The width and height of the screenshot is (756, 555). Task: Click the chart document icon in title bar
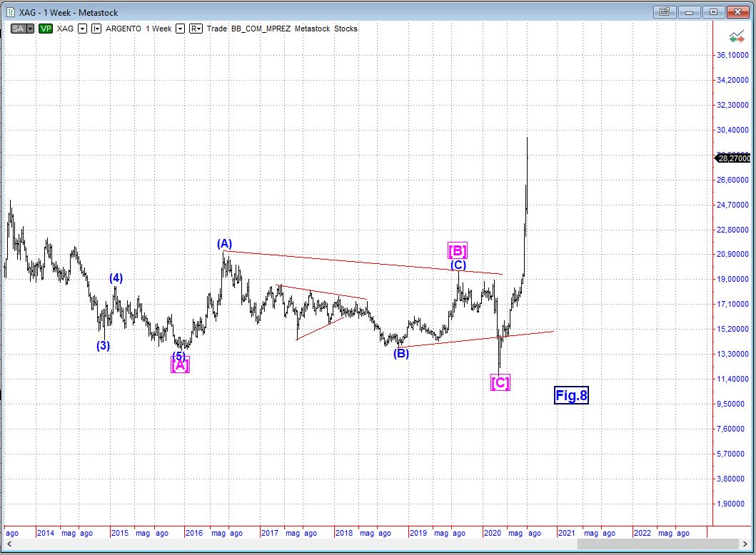click(x=10, y=12)
